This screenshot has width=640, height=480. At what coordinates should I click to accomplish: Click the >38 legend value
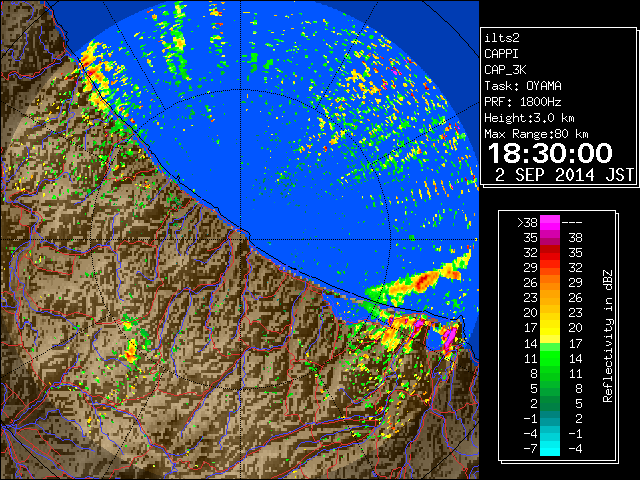pos(527,223)
